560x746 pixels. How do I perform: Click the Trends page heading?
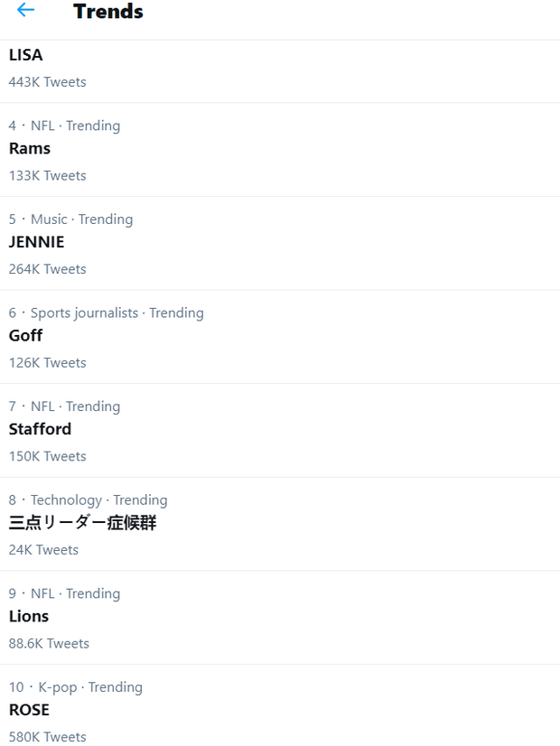(x=108, y=12)
